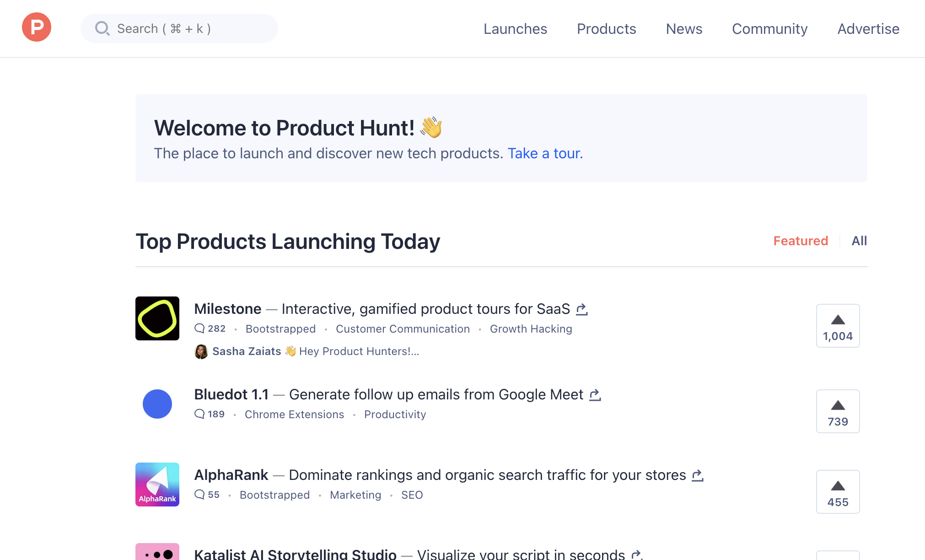Open Milestone's external link icon
Viewport: 925px width, 560px height.
581,310
